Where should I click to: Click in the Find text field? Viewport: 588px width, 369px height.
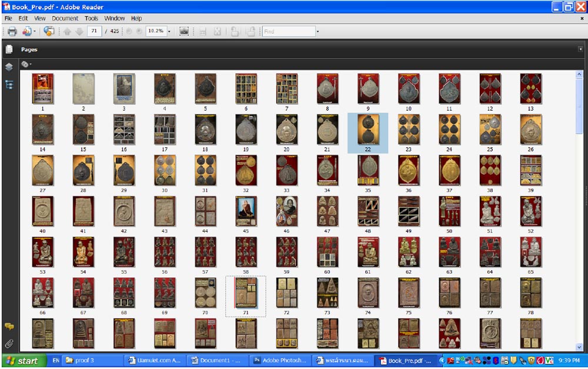(x=288, y=31)
